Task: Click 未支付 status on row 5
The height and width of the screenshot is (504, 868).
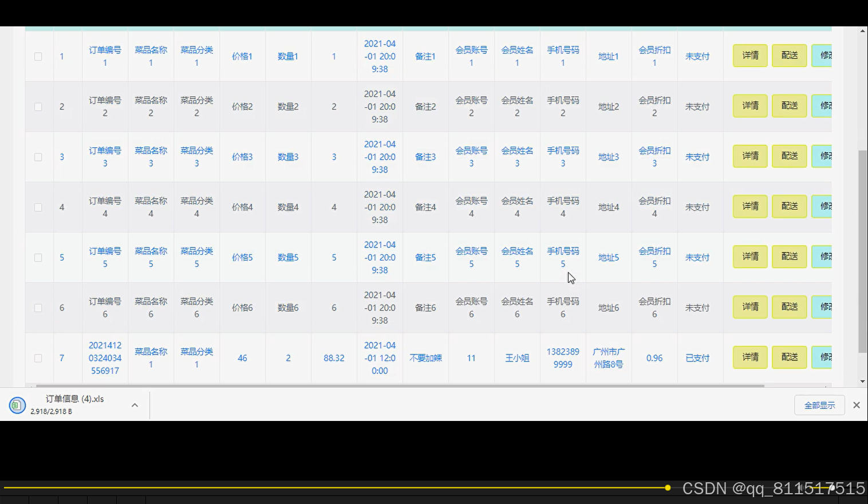Action: tap(697, 257)
